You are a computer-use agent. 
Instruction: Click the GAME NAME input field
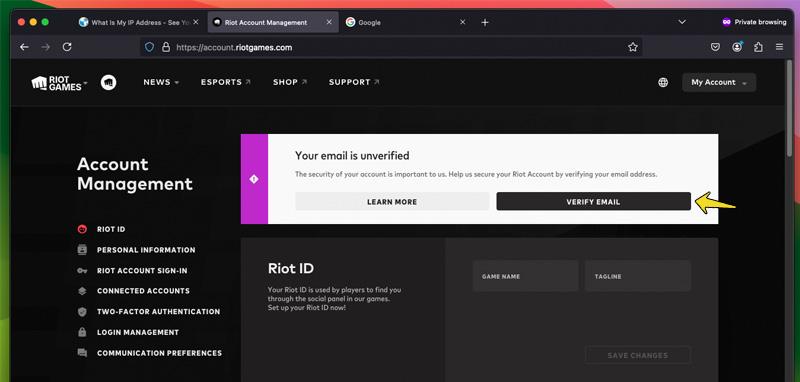click(x=525, y=276)
